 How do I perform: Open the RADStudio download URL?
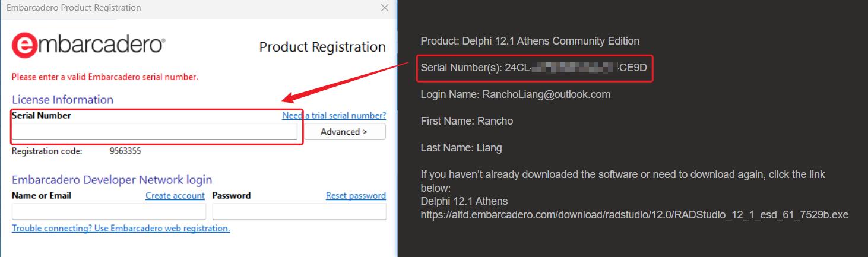coord(634,215)
